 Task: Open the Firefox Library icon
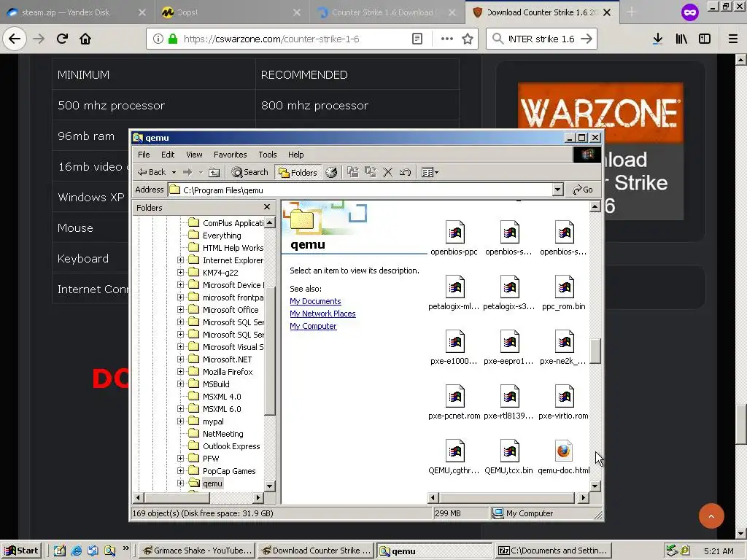[681, 39]
